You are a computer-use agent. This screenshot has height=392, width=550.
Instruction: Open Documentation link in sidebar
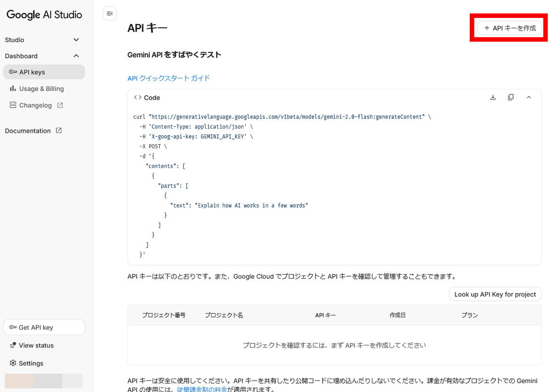(28, 131)
